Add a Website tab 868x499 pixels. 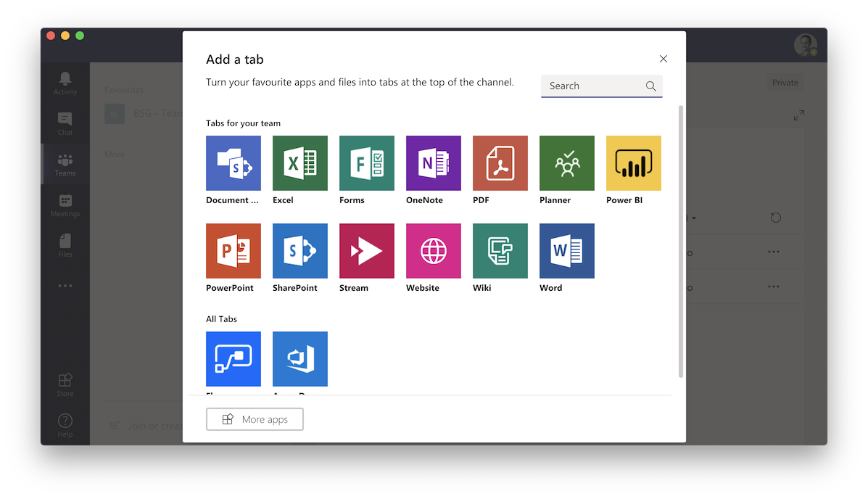coord(434,251)
